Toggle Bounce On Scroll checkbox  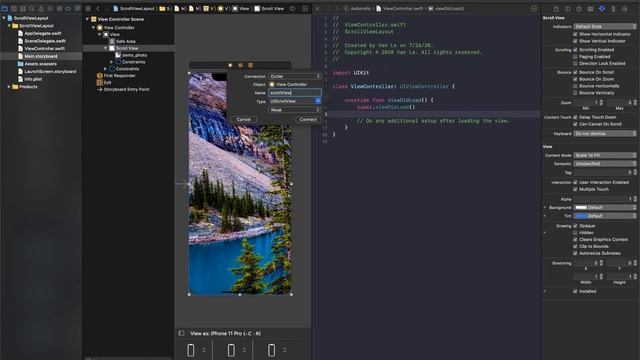pyautogui.click(x=575, y=72)
